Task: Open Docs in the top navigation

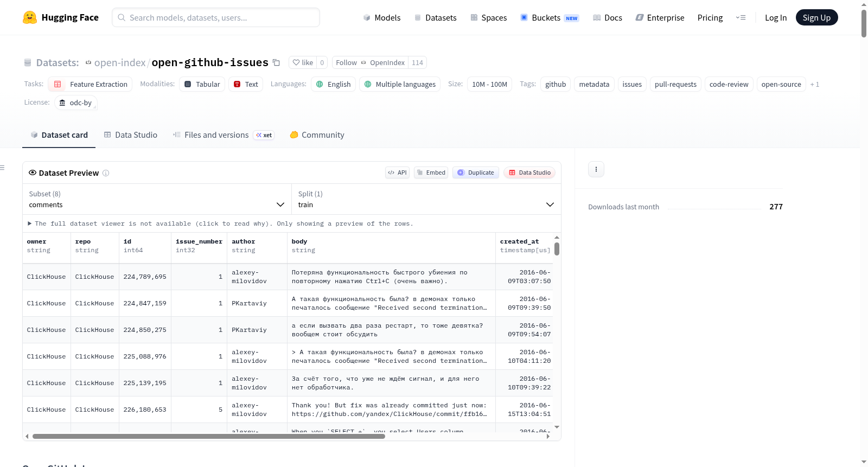Action: click(607, 17)
